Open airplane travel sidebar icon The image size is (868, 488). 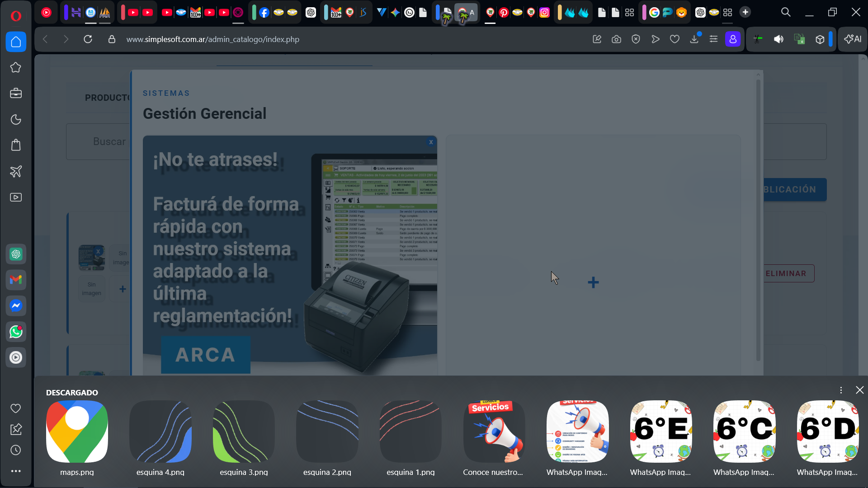16,171
